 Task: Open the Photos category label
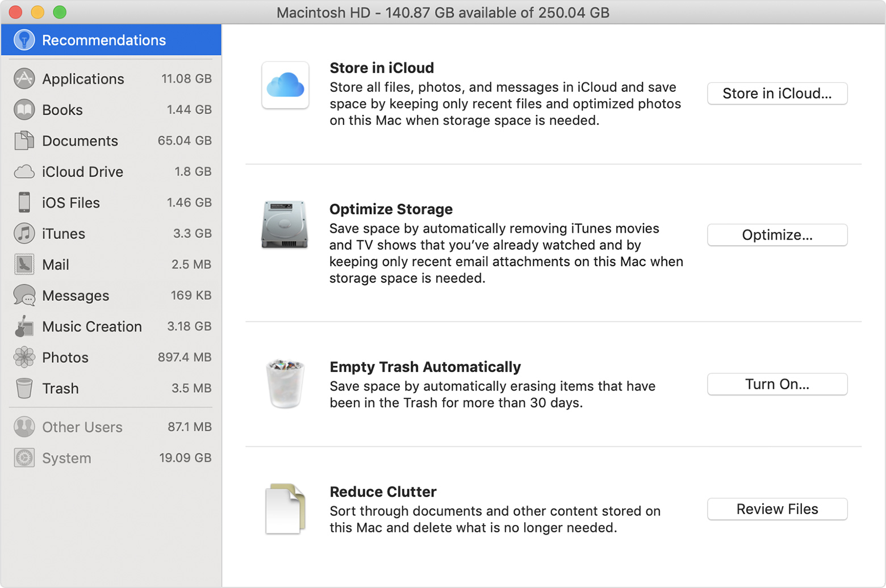(x=65, y=358)
